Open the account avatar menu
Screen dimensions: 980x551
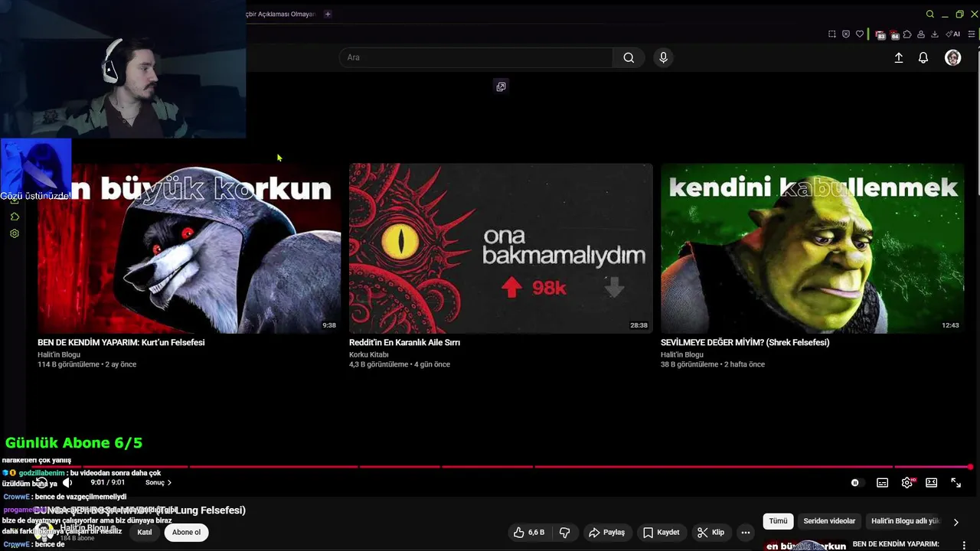tap(952, 57)
